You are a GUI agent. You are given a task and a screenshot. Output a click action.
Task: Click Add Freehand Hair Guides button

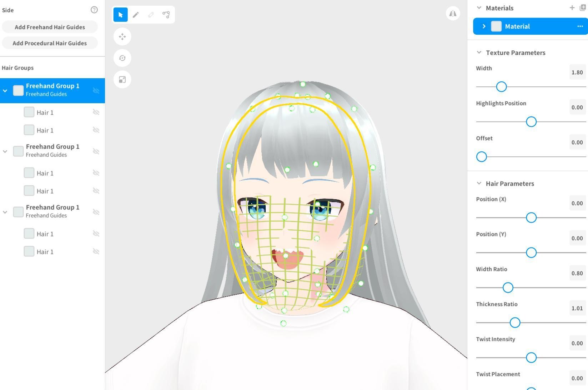pyautogui.click(x=50, y=27)
